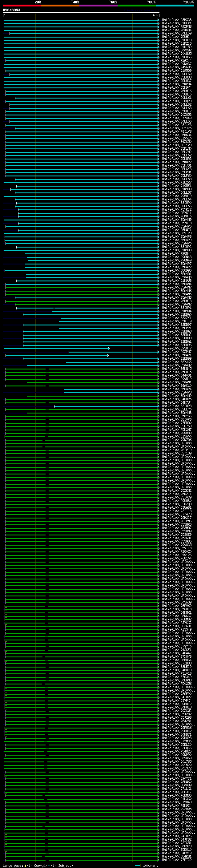Select hit label UniRef100_Q2LEY6
The height and width of the screenshot is (868, 197).
point(177,410)
